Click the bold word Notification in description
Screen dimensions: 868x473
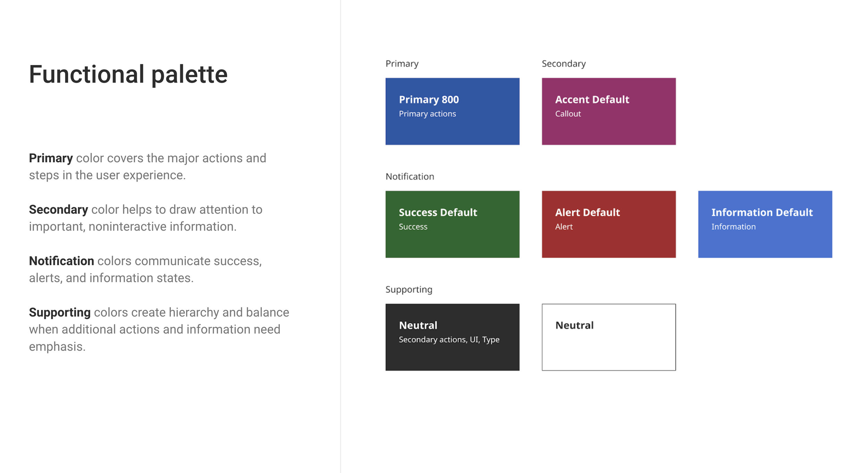(61, 261)
